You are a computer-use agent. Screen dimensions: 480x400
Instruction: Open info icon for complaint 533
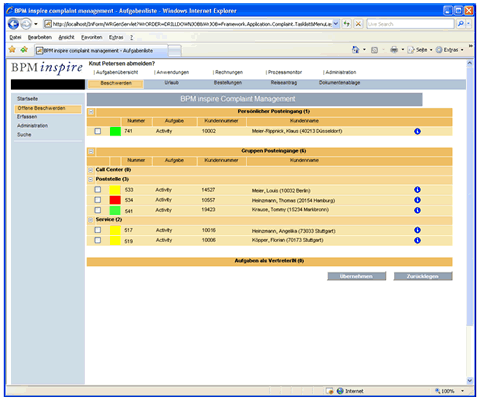417,190
